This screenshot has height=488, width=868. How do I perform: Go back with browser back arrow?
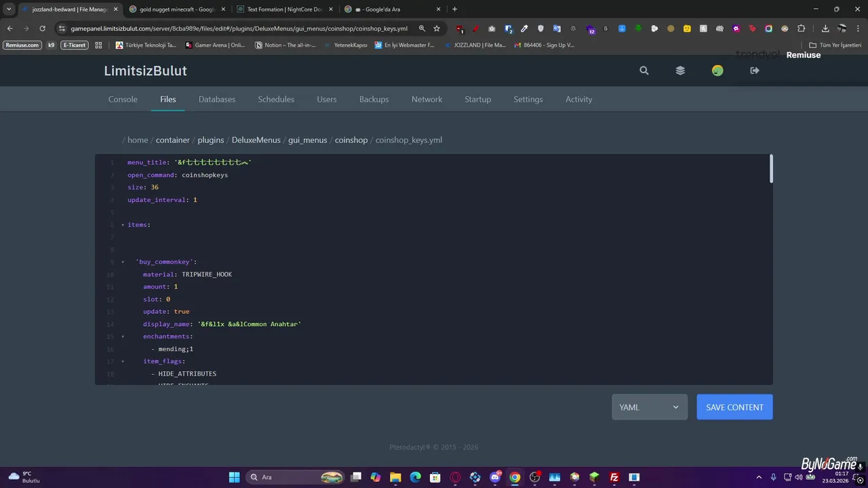point(10,28)
